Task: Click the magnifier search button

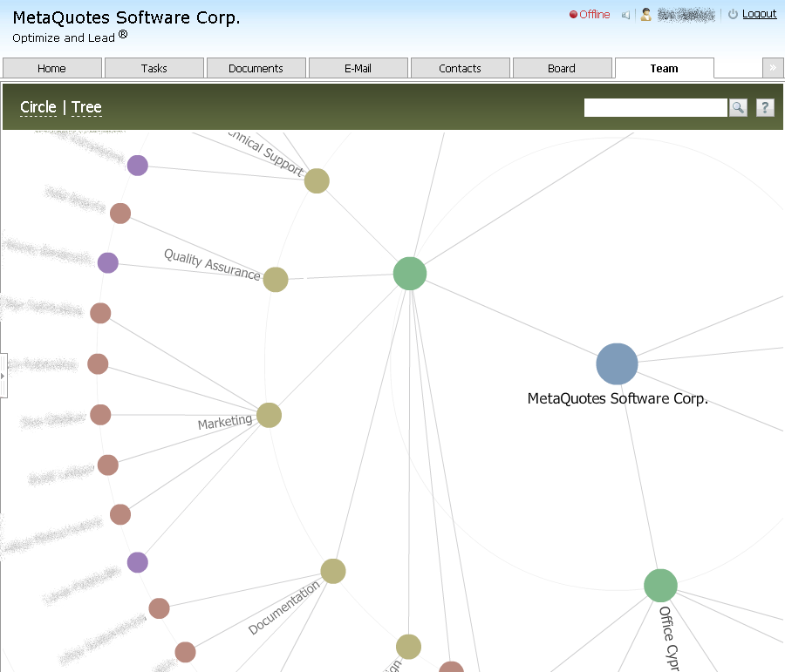Action: tap(738, 107)
